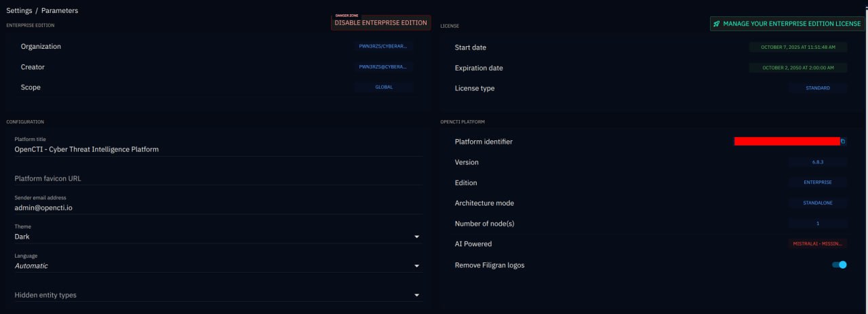The image size is (868, 314).
Task: Click the STANDARD license type chip
Action: [x=817, y=88]
